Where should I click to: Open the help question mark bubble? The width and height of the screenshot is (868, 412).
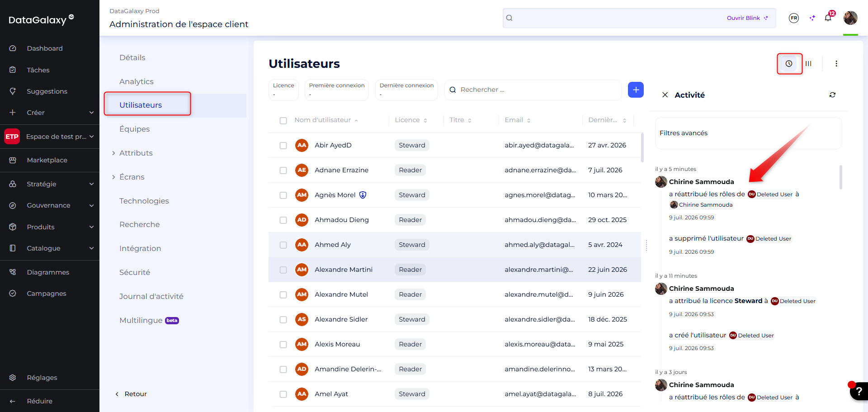(x=859, y=391)
